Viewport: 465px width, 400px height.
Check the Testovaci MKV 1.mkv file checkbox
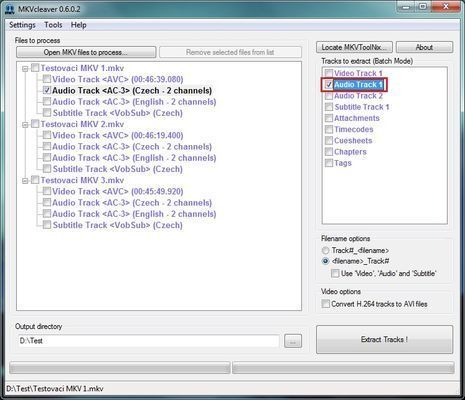[x=35, y=68]
